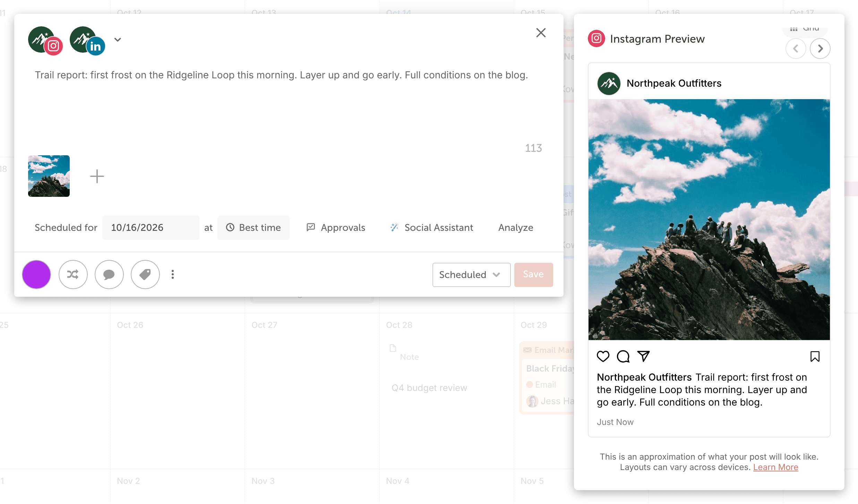
Task: Click the Oct 26 calendar day label
Action: [130, 325]
